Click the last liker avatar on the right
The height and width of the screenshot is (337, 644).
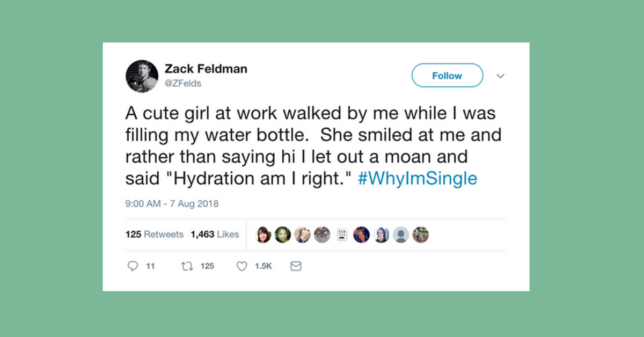tap(421, 235)
